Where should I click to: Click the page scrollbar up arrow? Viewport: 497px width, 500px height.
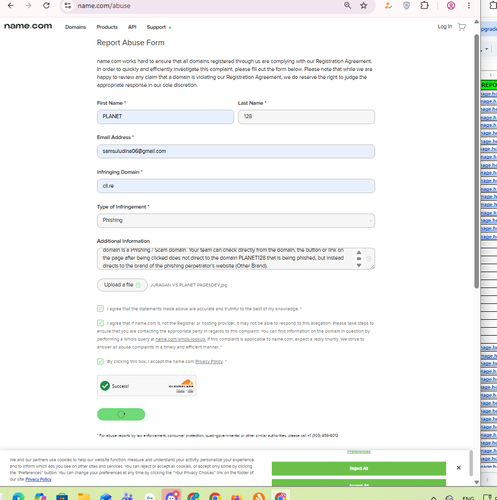[476, 22]
